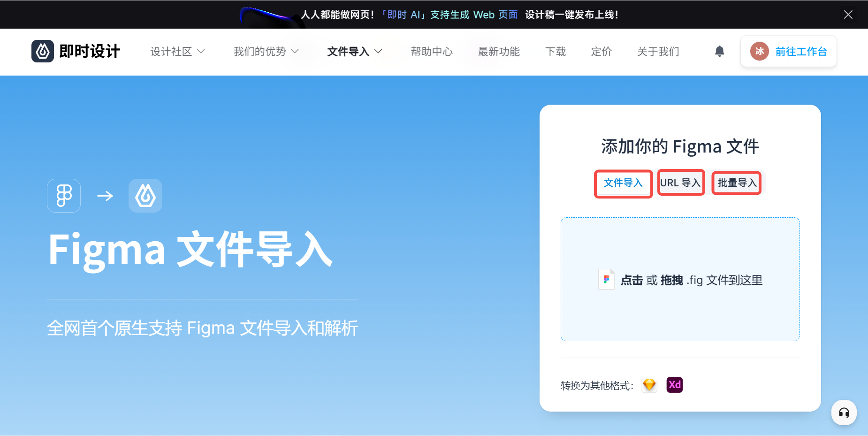The height and width of the screenshot is (436, 868).
Task: Open the notification bell
Action: click(x=720, y=51)
